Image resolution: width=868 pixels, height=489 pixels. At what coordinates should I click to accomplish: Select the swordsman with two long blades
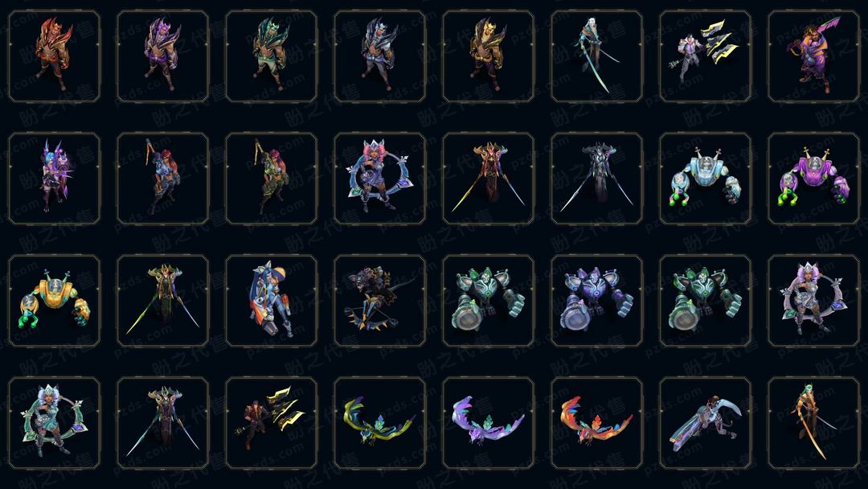pyautogui.click(x=596, y=56)
